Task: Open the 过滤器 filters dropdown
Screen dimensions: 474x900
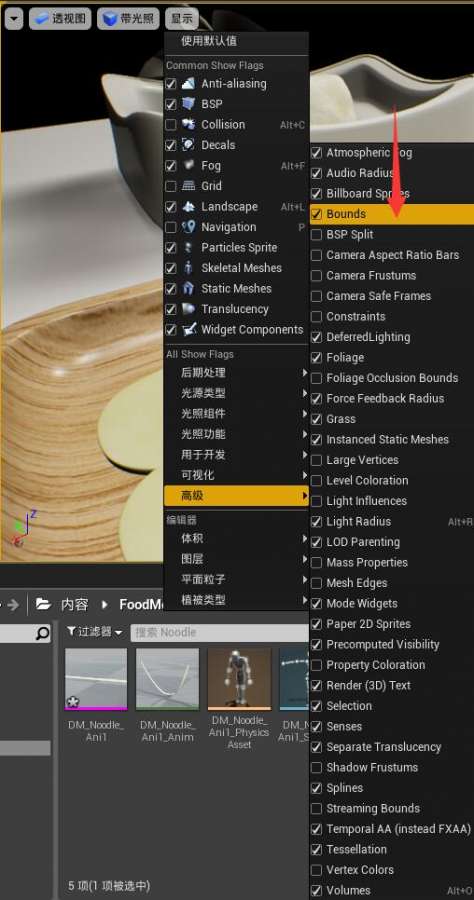Action: pyautogui.click(x=94, y=632)
